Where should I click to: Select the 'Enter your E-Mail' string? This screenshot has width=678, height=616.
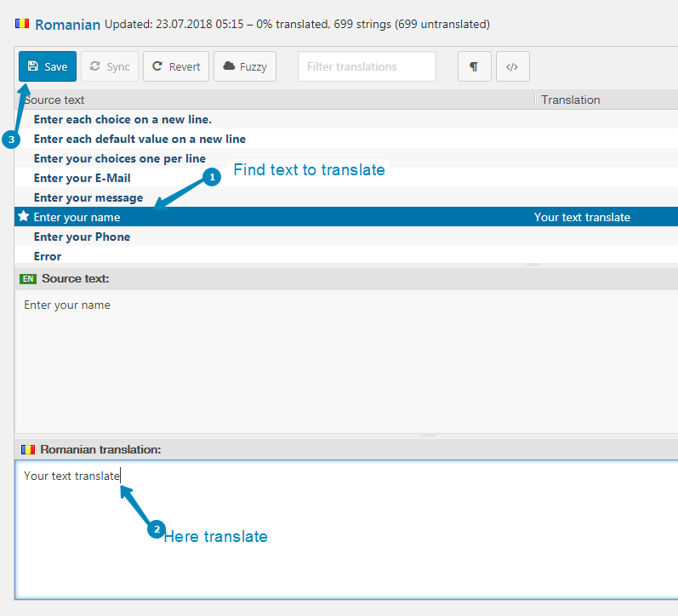(82, 178)
